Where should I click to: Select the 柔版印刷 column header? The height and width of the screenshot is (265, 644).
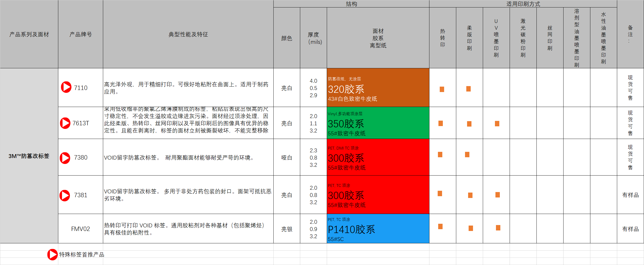[469, 38]
